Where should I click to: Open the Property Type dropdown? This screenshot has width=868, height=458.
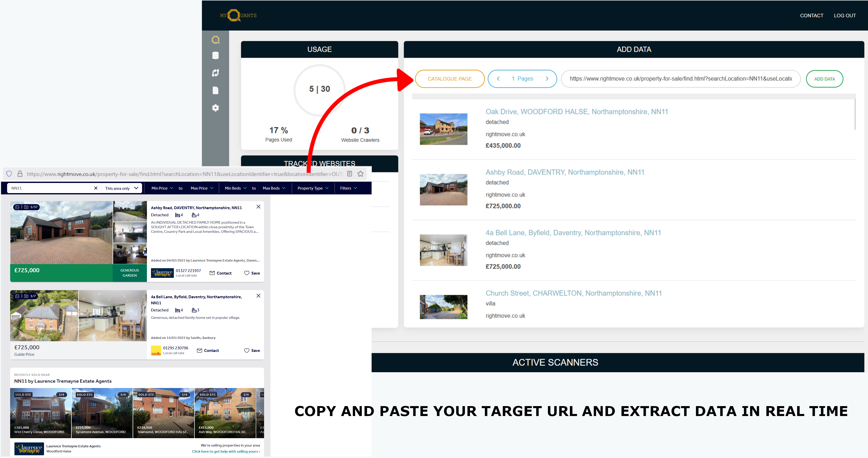coord(313,188)
